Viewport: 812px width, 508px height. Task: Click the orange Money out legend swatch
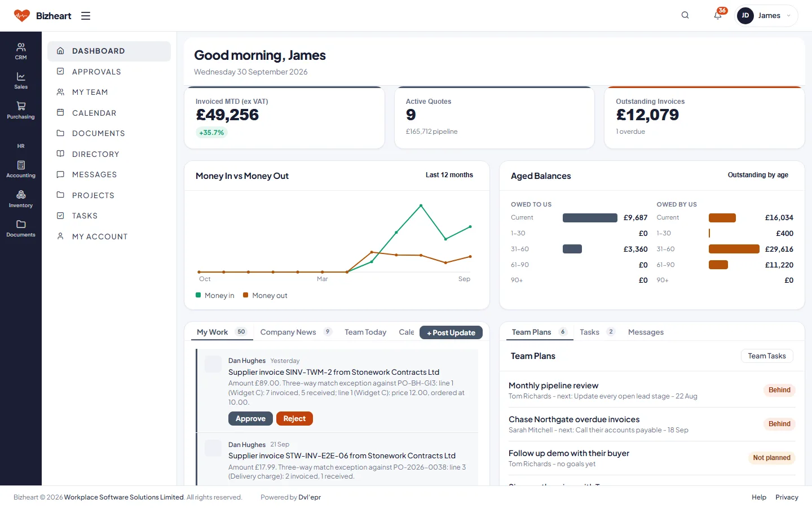246,295
